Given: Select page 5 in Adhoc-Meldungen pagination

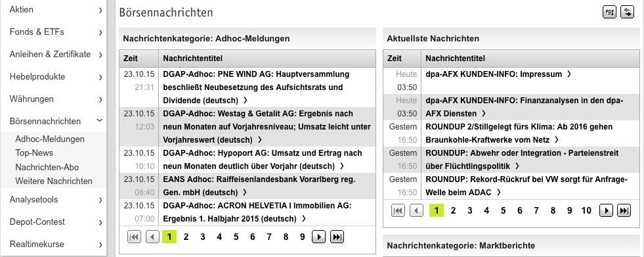Looking at the screenshot, I should pyautogui.click(x=236, y=237).
